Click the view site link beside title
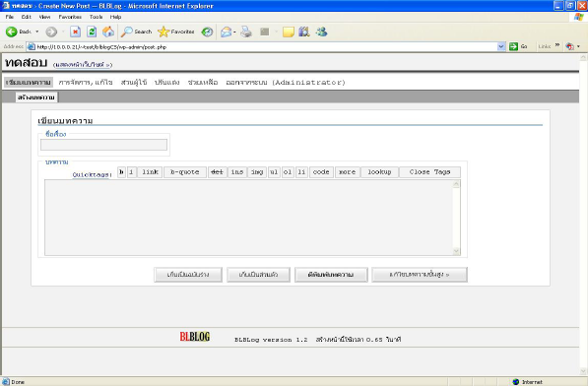 [83, 65]
